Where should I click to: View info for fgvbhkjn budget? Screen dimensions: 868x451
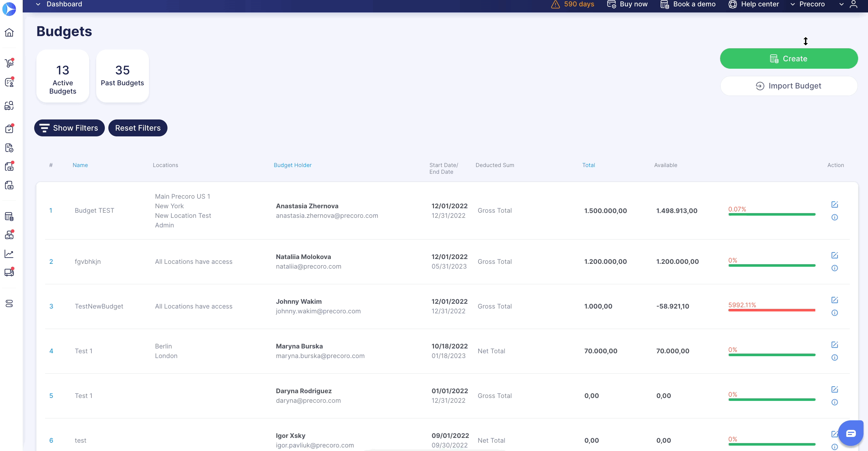835,268
